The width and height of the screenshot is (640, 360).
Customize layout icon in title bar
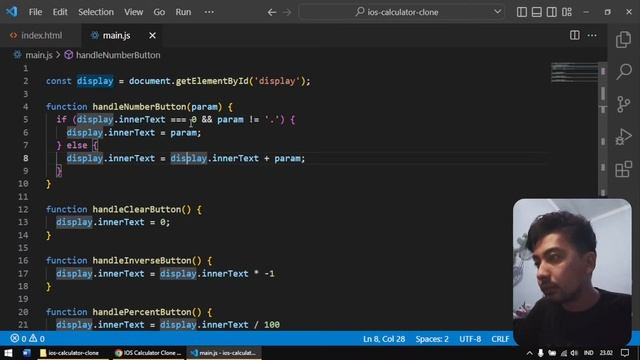[567, 12]
